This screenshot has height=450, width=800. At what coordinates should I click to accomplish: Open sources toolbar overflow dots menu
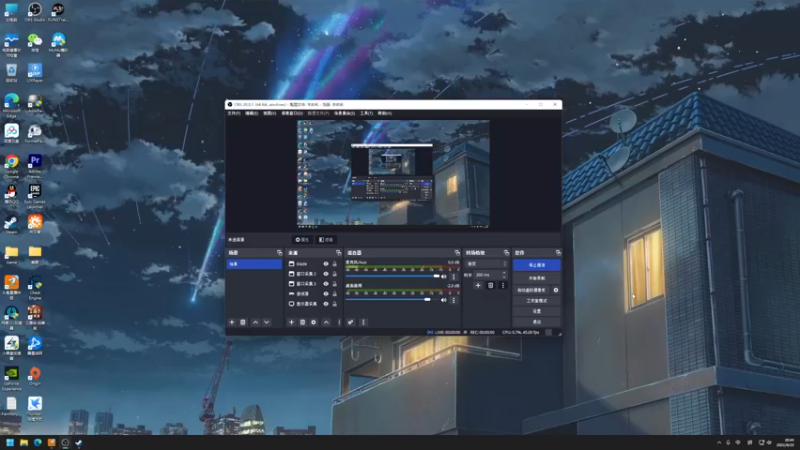[339, 322]
